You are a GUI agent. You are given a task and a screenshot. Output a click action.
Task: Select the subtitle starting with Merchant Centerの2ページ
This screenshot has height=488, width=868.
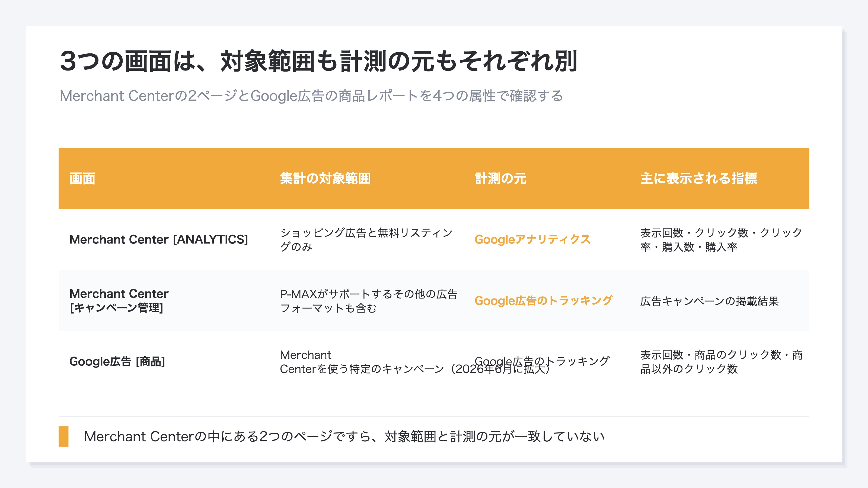coord(311,96)
